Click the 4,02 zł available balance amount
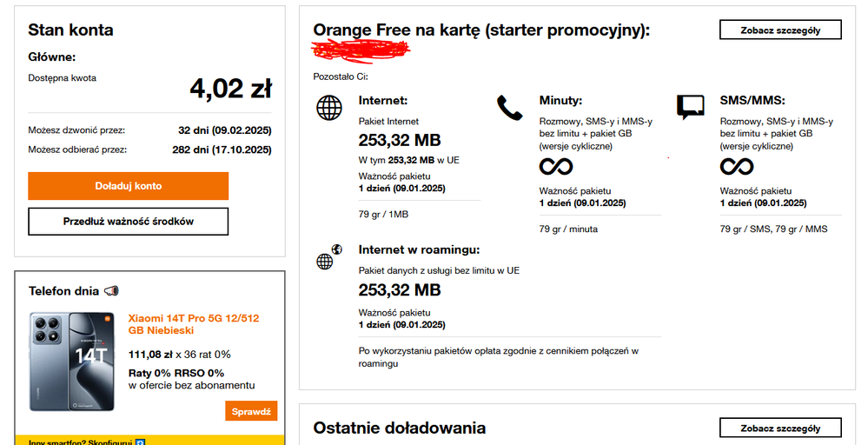This screenshot has height=445, width=868. click(230, 89)
